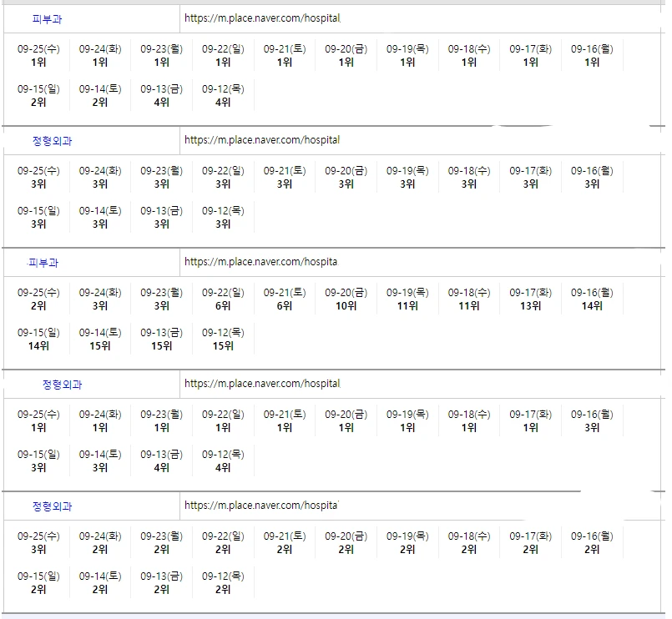Click the 09-12(목) cell showing 2위

click(223, 583)
